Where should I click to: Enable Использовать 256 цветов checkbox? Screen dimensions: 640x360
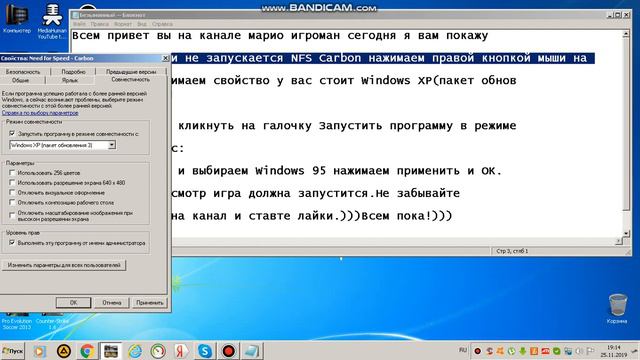pos(12,173)
